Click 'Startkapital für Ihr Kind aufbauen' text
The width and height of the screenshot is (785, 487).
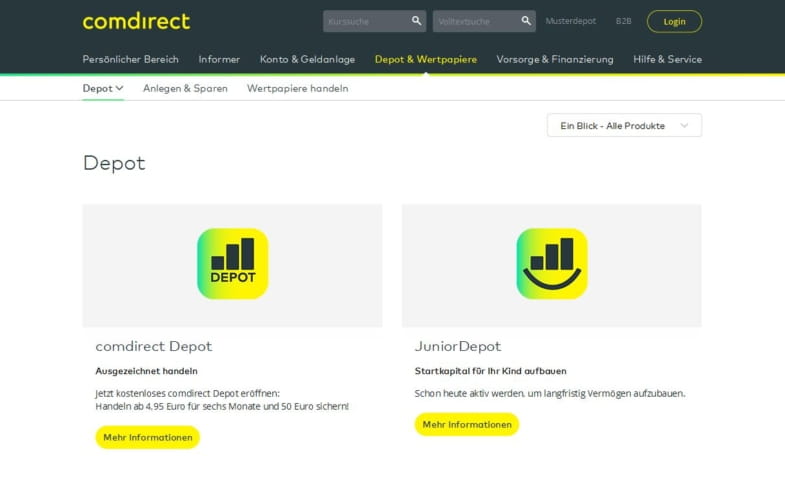point(491,371)
